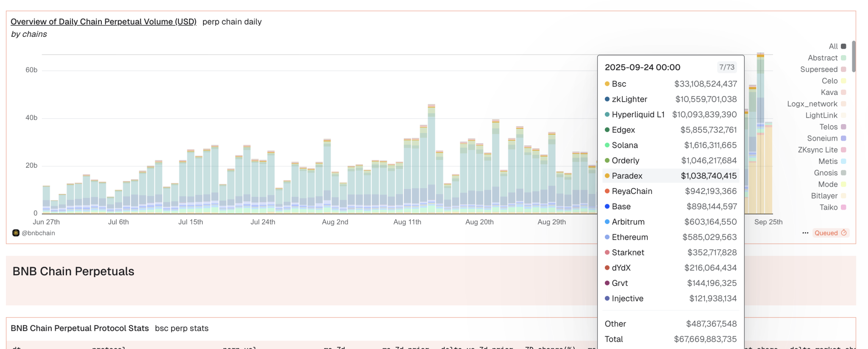This screenshot has width=868, height=349.
Task: Click the Celo legend color swatch
Action: (843, 81)
